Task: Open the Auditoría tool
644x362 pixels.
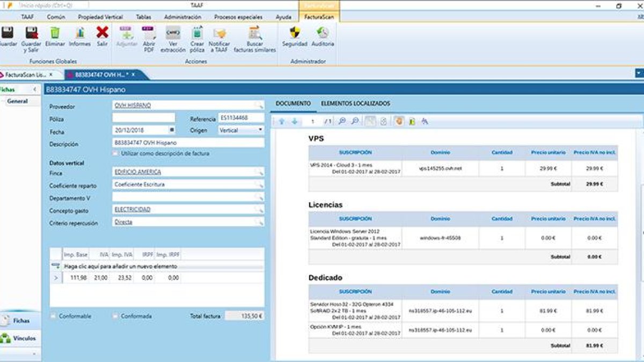Action: click(x=323, y=34)
